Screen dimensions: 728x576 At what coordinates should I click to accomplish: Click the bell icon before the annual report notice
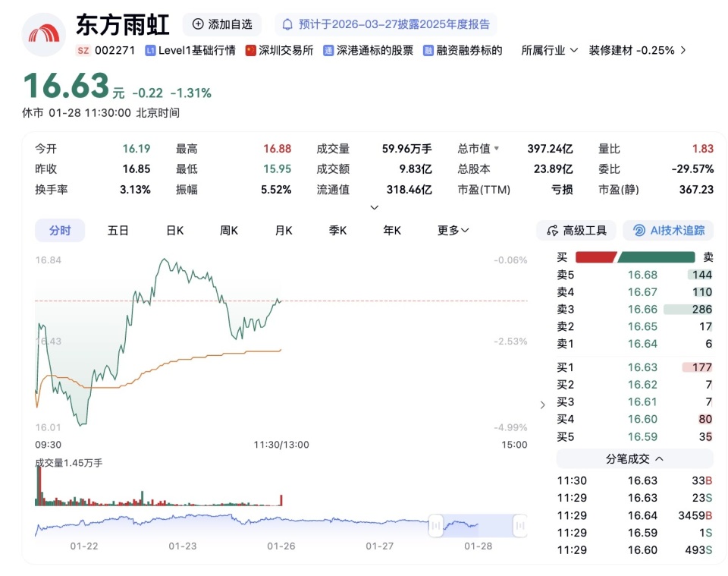coord(287,25)
